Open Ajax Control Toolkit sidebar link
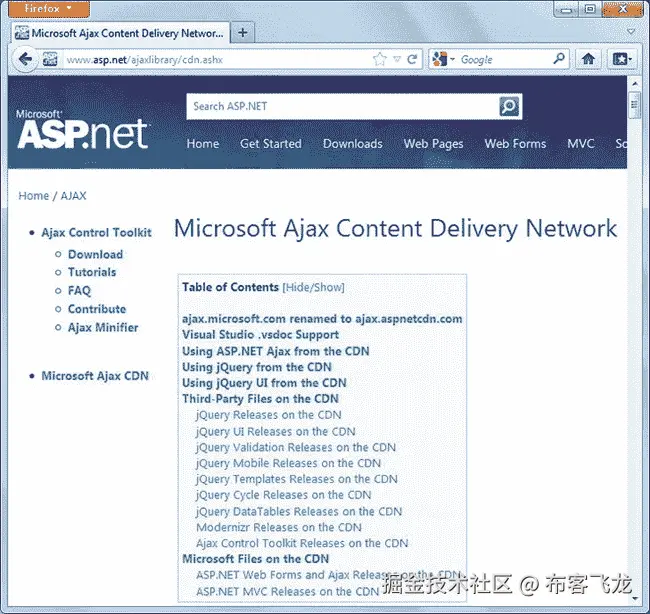Image resolution: width=650 pixels, height=614 pixels. click(96, 233)
